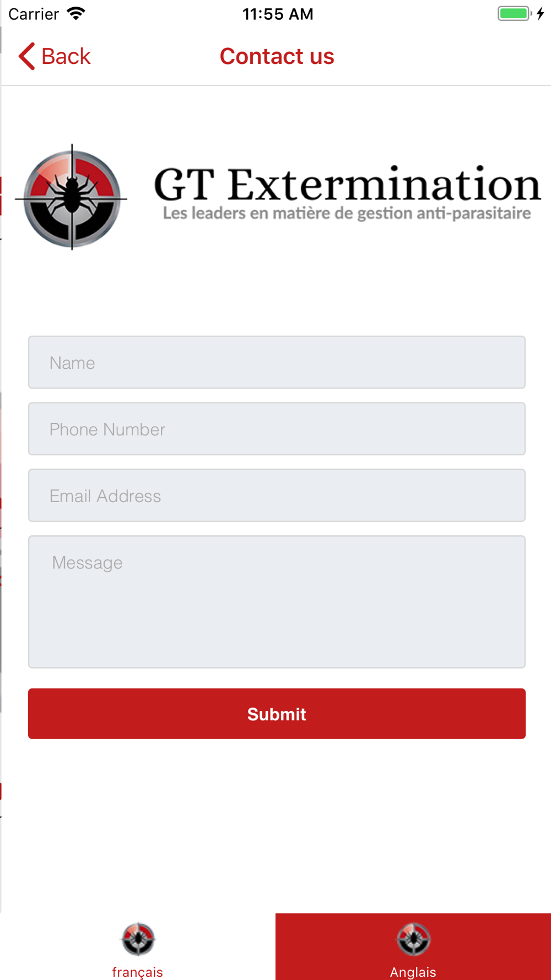Click the Carrier status text
The height and width of the screenshot is (980, 551).
point(34,14)
